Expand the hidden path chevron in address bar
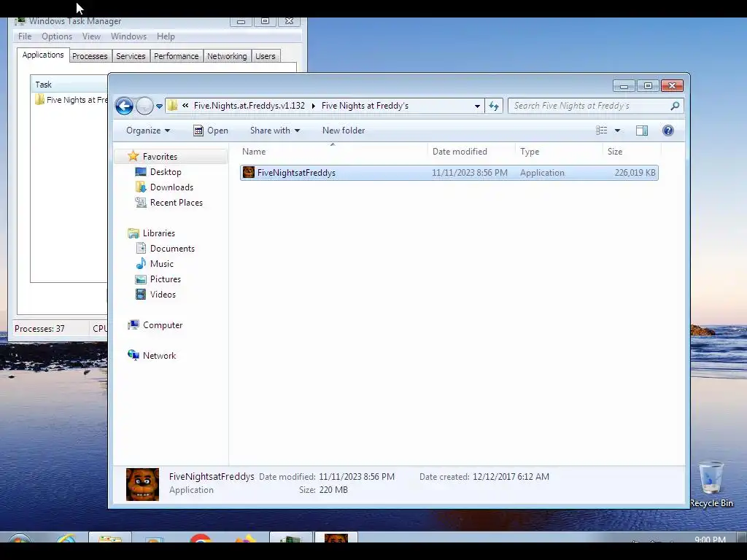Viewport: 747px width, 560px height. [185, 106]
